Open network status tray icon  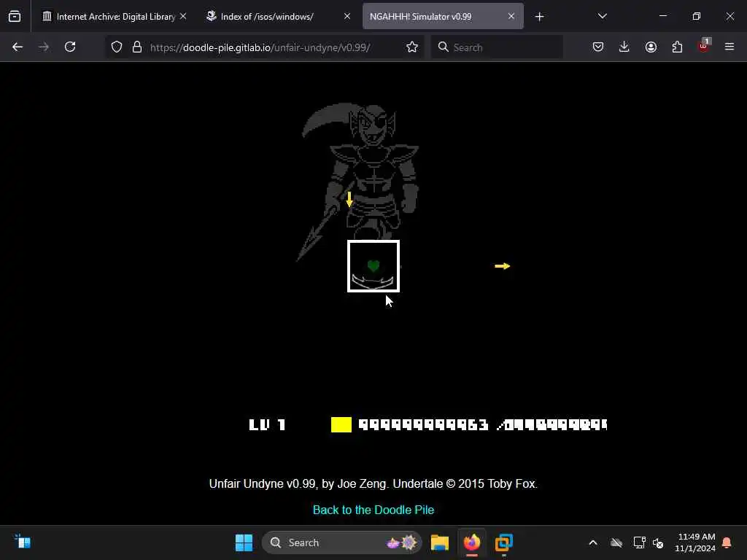click(639, 542)
